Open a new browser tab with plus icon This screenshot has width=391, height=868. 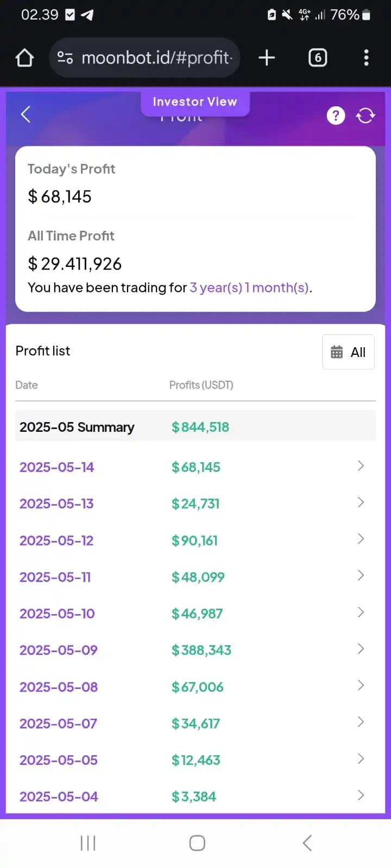coord(267,58)
